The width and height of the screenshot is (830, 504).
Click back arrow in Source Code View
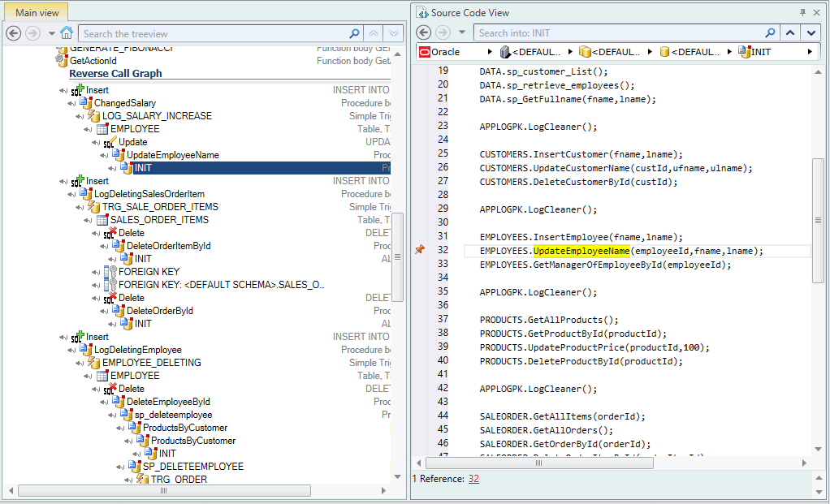point(424,32)
